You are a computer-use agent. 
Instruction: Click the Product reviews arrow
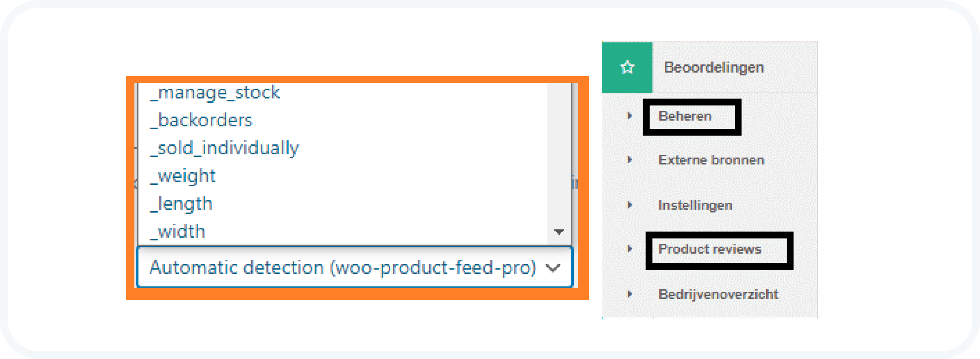click(x=629, y=249)
